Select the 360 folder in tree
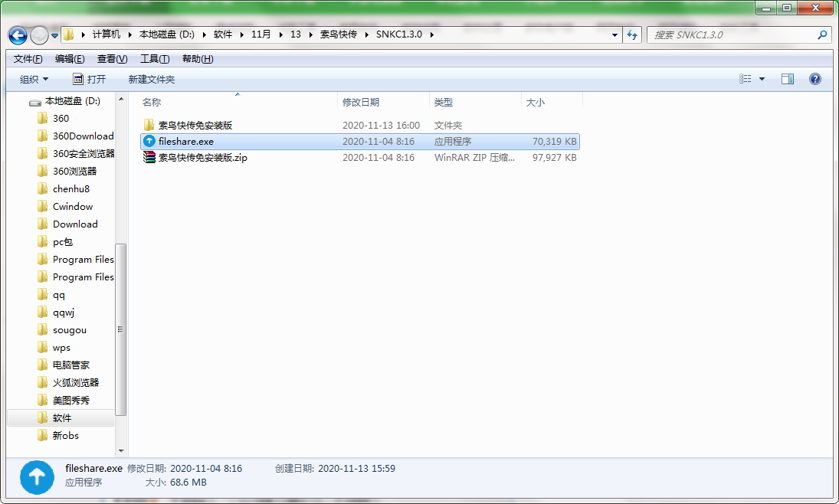The image size is (839, 504). click(x=61, y=118)
